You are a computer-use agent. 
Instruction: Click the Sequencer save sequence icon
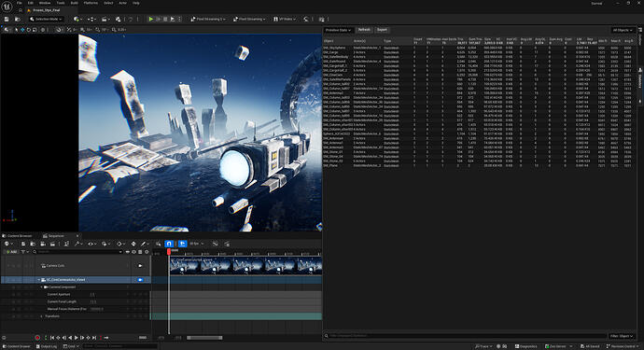click(23, 244)
